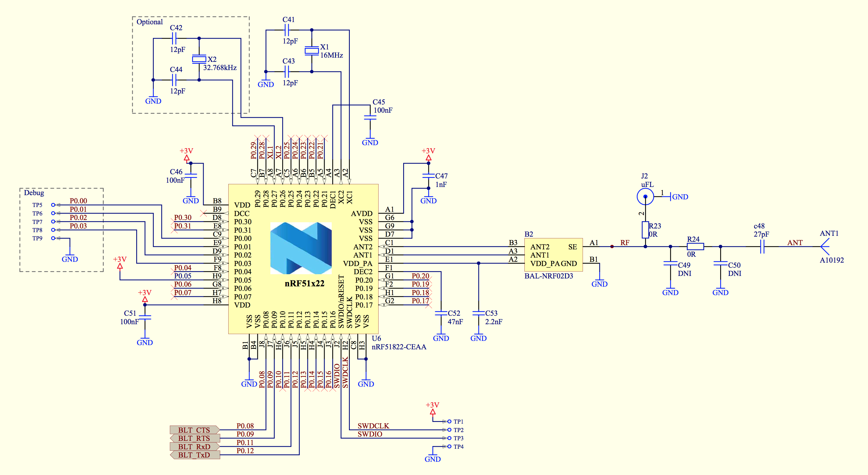Click the 'P0.00' net label at TP5
Viewport: 868px width, 475px height.
[78, 201]
